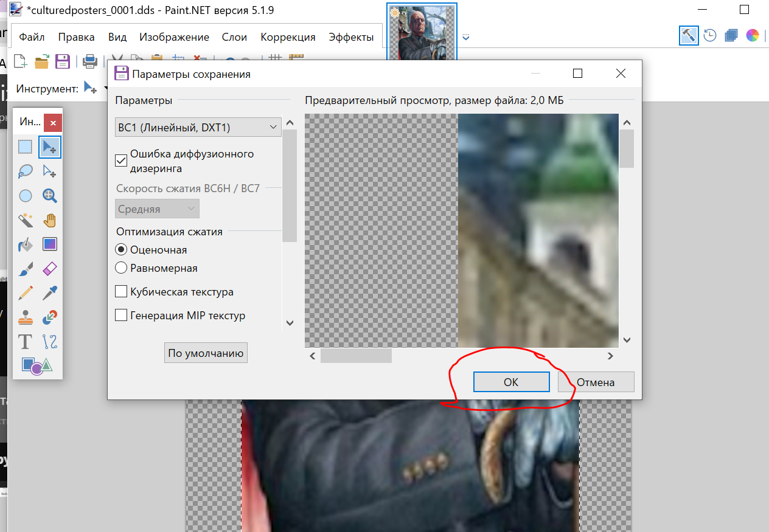Activate the Clone Stamp tool

[25, 317]
